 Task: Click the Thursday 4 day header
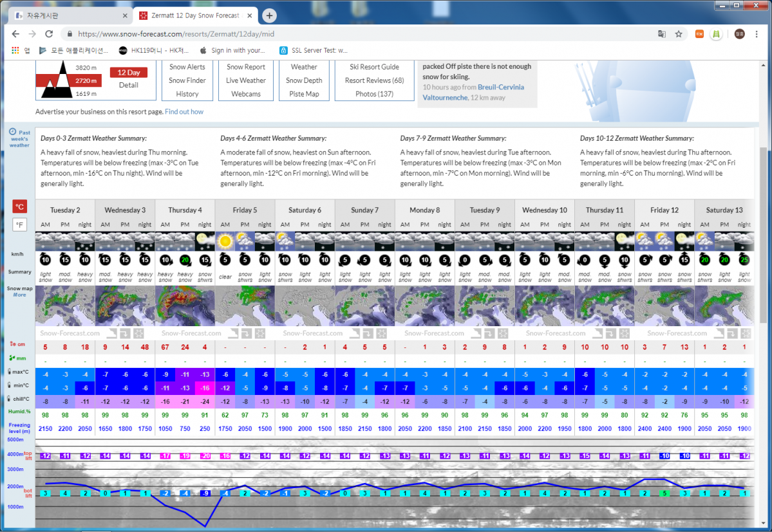click(185, 210)
